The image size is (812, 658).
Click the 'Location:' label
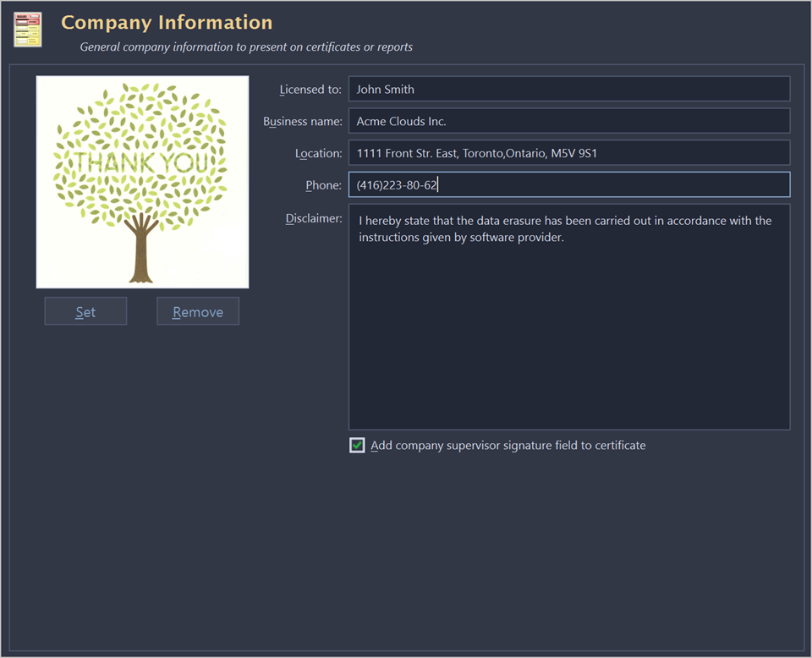click(318, 154)
